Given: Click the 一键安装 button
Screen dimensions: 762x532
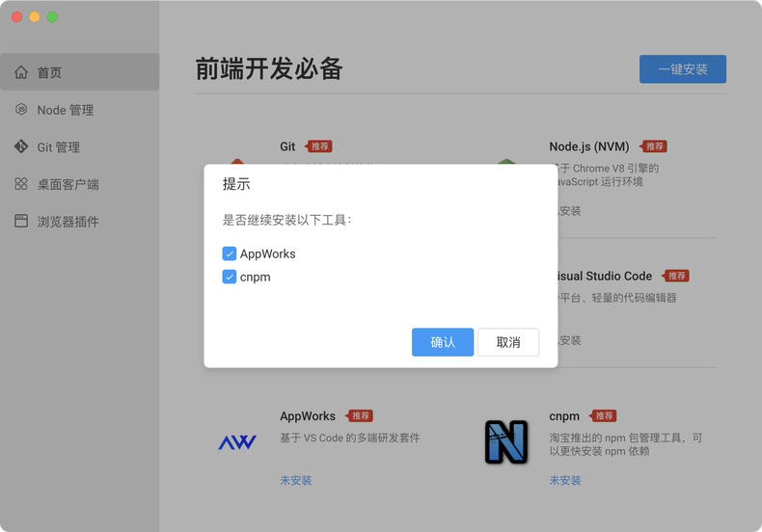Looking at the screenshot, I should (683, 69).
